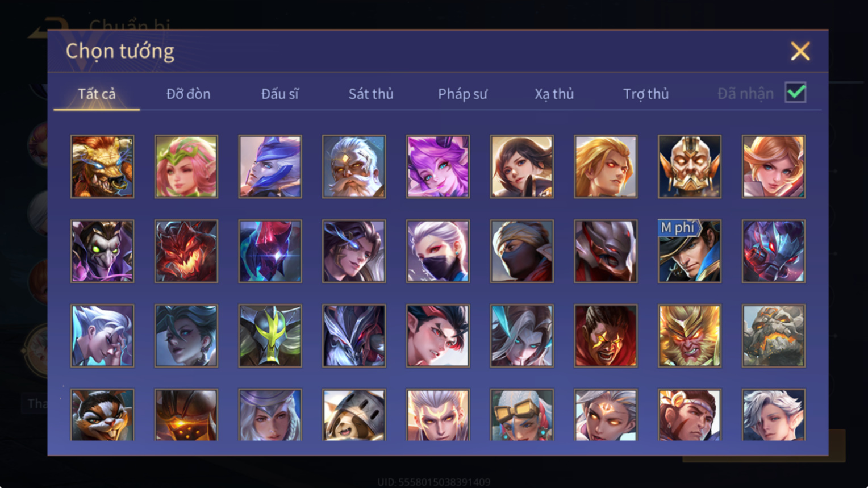Select the Trợ thủ tab

646,94
